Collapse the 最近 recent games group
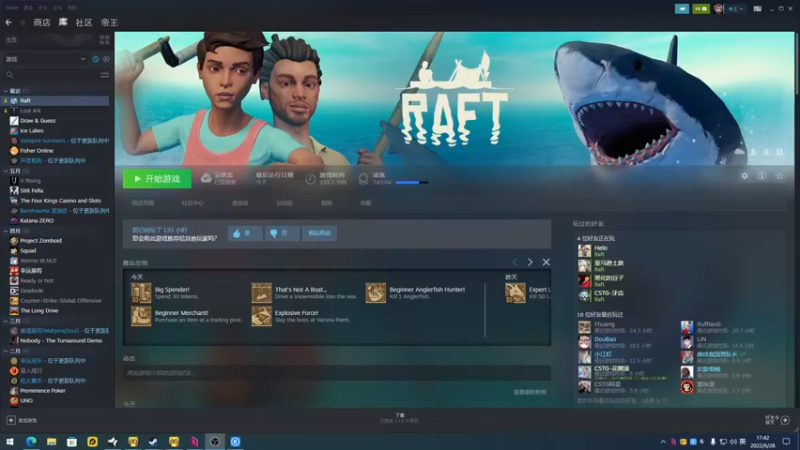Screen dimensions: 800x450 [x=6, y=91]
